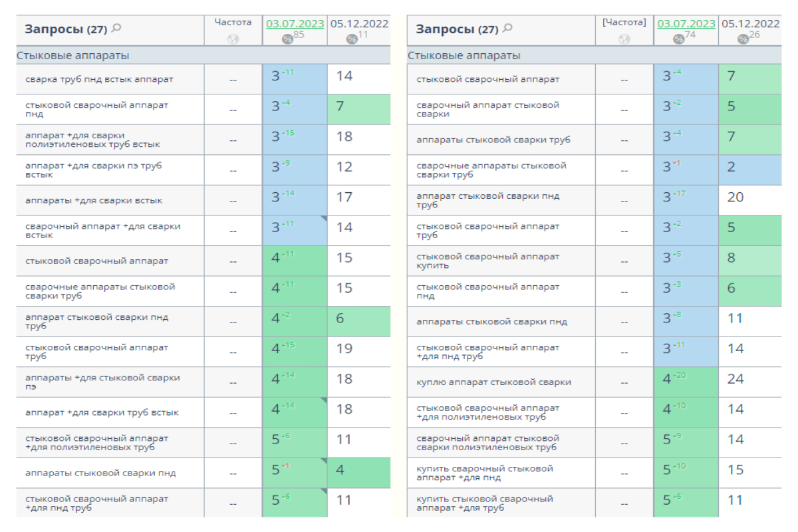Click globe icon under right [Частота] column

(624, 39)
